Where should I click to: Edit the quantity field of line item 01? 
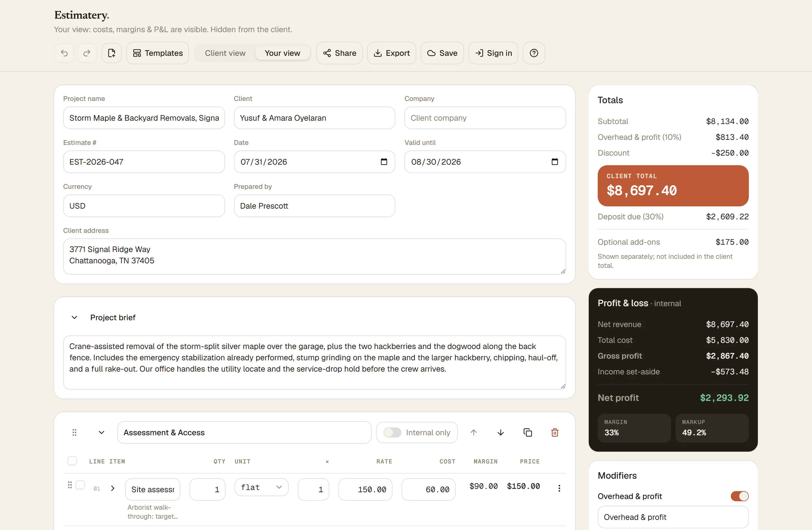click(x=208, y=489)
